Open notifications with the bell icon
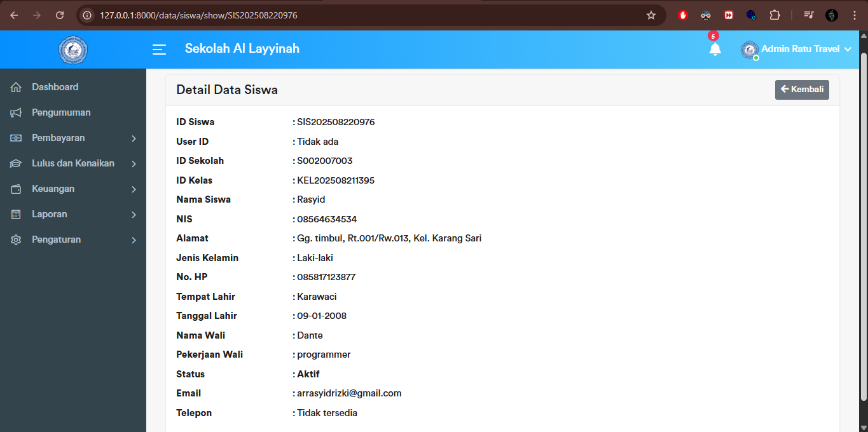The width and height of the screenshot is (868, 432). pyautogui.click(x=715, y=49)
